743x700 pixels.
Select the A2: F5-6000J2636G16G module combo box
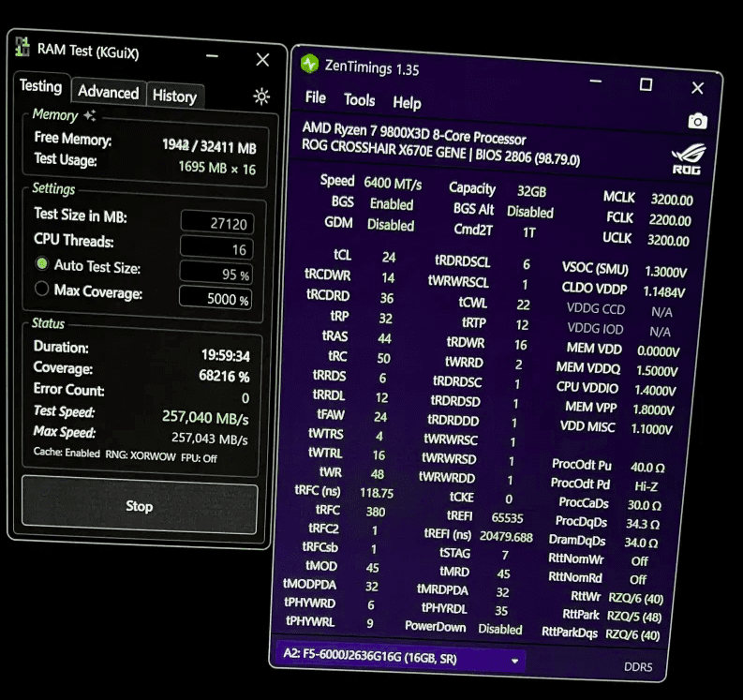coord(401,657)
